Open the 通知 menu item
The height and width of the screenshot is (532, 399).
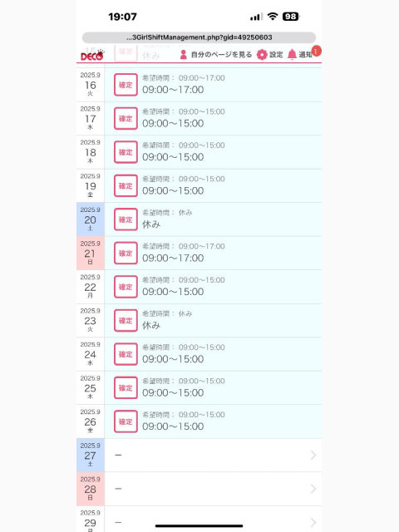[x=305, y=55]
